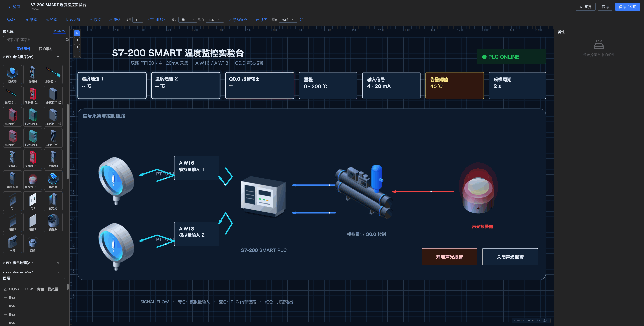Select the red 声光报警器 alarm graphic

(478, 189)
